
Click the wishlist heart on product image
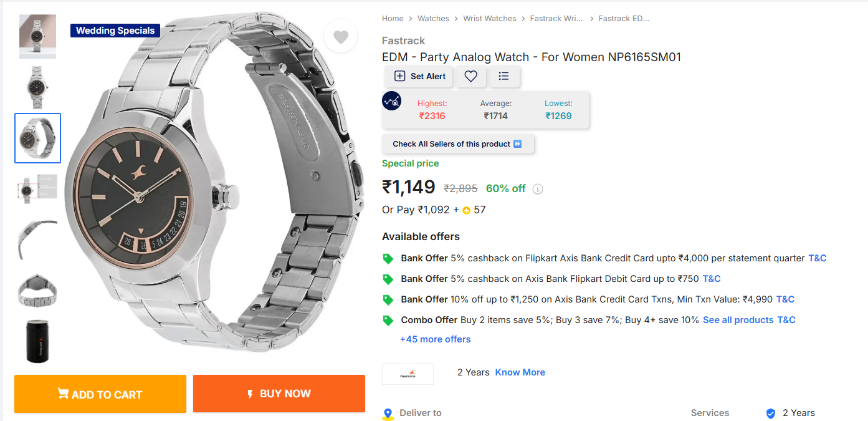tap(340, 37)
